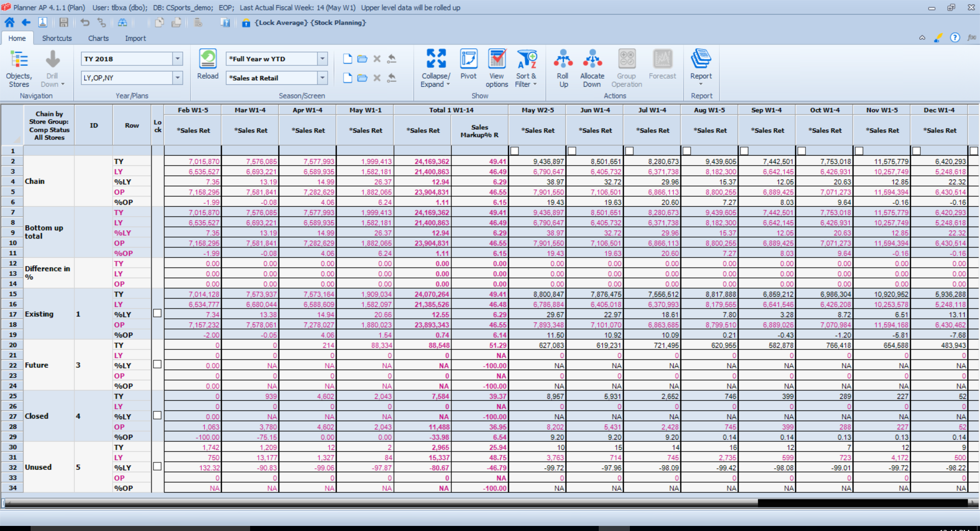Click the Reload icon

coord(208,60)
